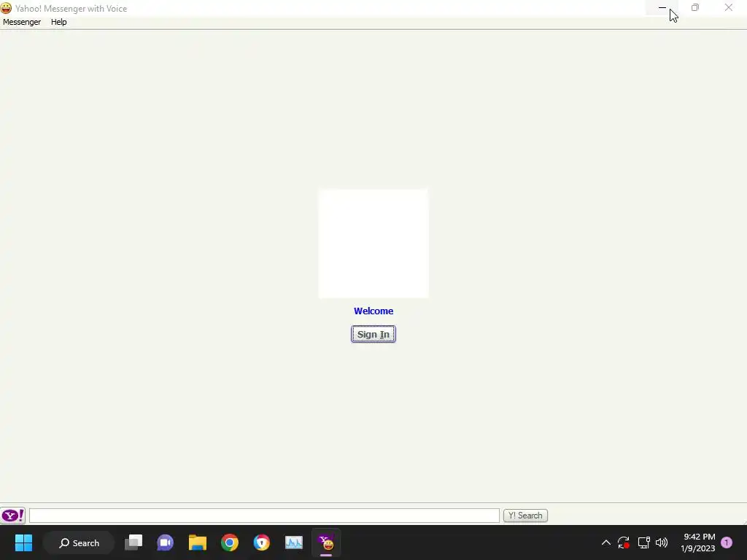This screenshot has height=560, width=747.
Task: Open network status tray icon
Action: pos(643,542)
